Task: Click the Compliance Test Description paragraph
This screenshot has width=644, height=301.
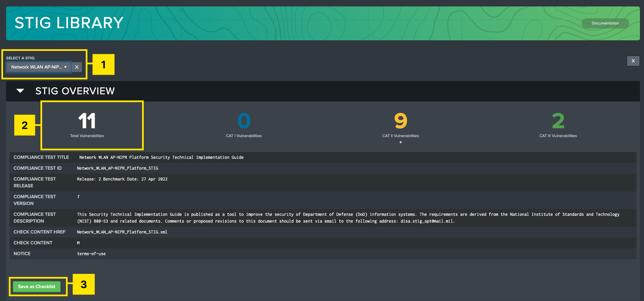Action: [348, 218]
